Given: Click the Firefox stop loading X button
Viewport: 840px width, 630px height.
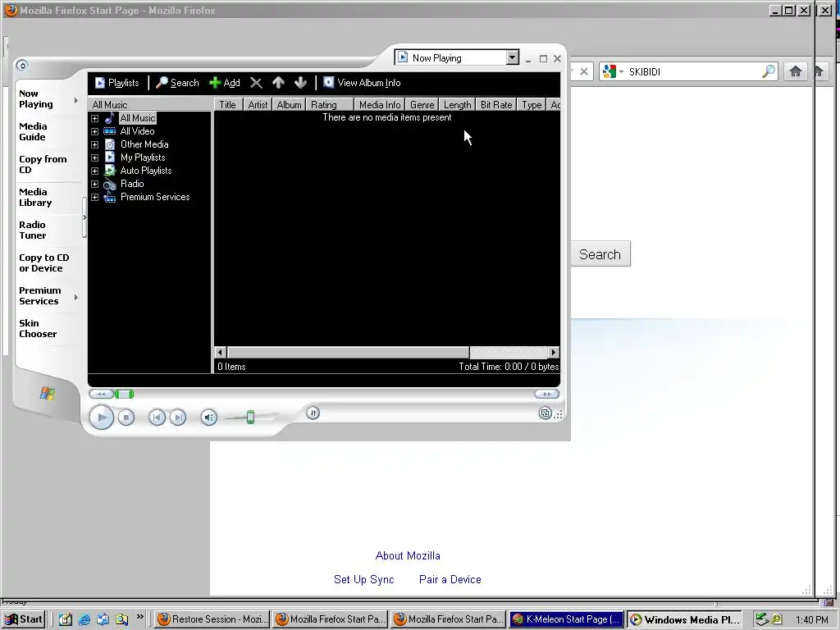Looking at the screenshot, I should (x=584, y=71).
